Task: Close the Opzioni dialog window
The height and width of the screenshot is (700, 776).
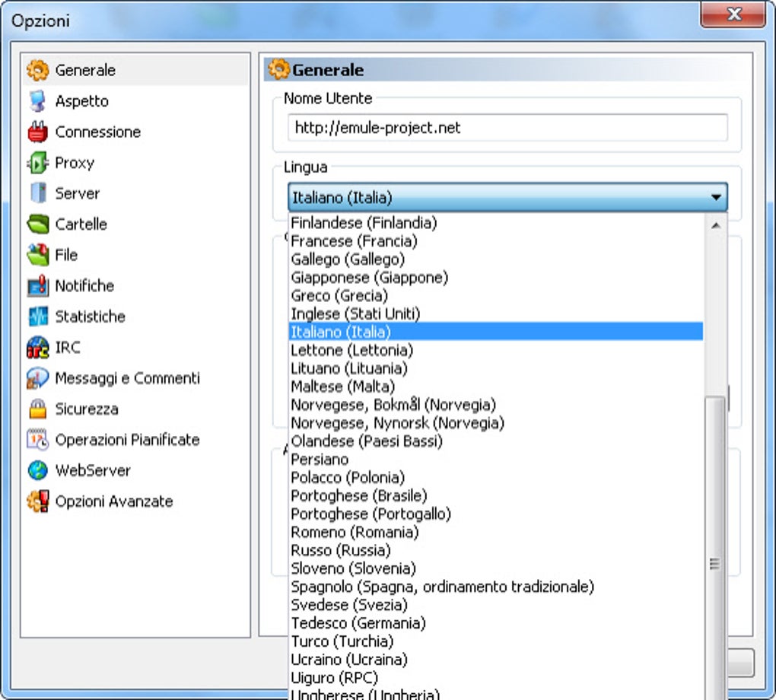Action: (733, 14)
